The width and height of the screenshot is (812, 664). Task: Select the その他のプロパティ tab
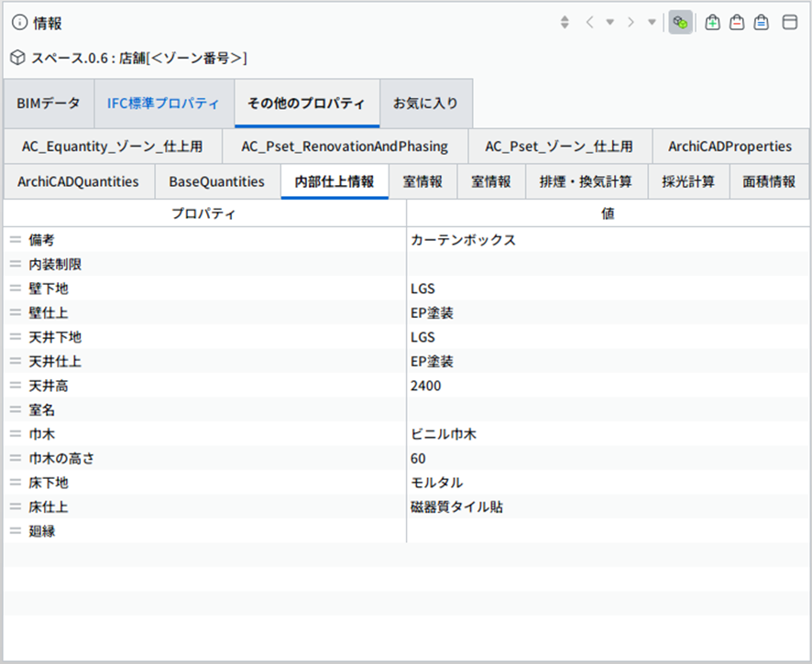point(307,103)
